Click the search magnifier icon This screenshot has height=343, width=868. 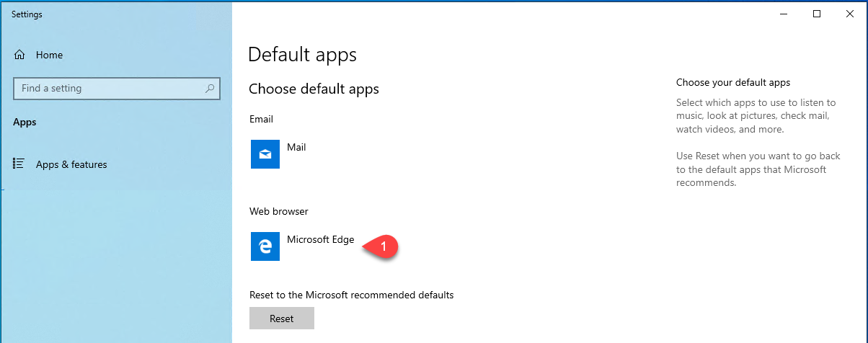(210, 89)
